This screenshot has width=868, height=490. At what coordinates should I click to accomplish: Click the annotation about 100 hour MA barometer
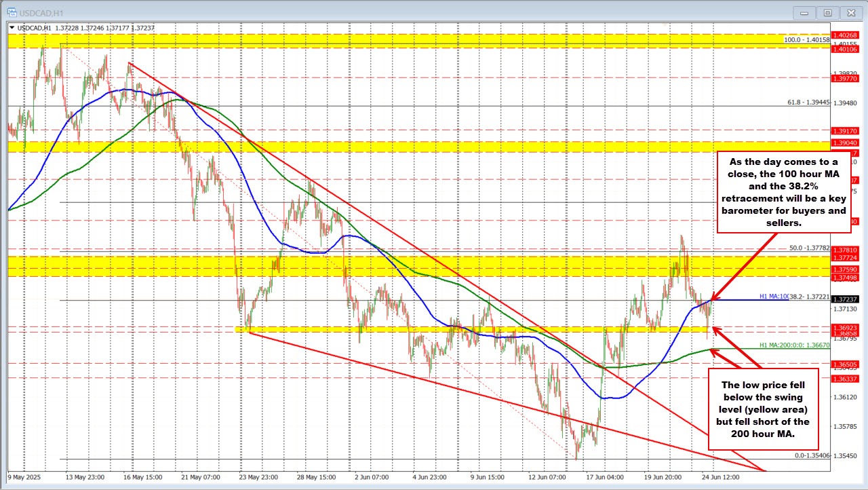pos(784,192)
